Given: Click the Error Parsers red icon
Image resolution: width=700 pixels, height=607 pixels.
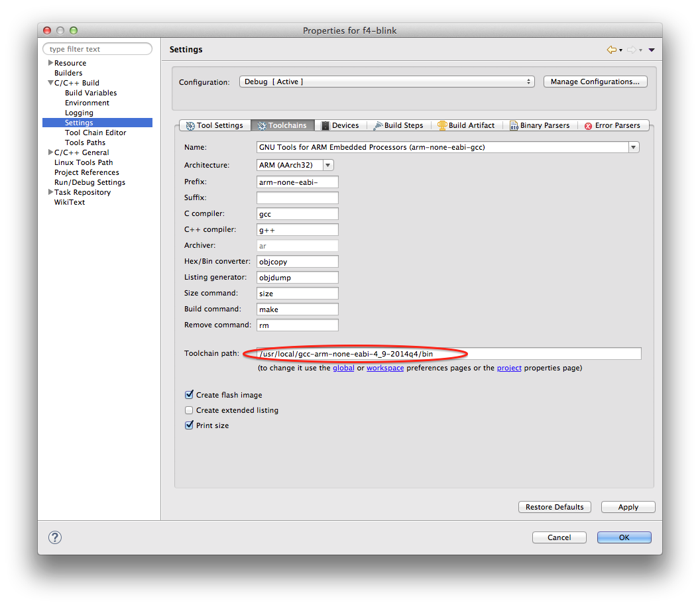Looking at the screenshot, I should point(589,125).
